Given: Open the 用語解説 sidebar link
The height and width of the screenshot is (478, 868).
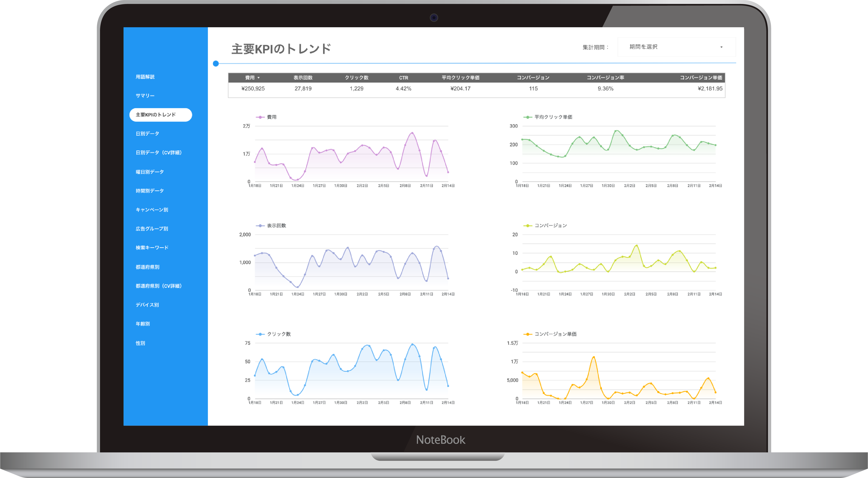Looking at the screenshot, I should (145, 77).
